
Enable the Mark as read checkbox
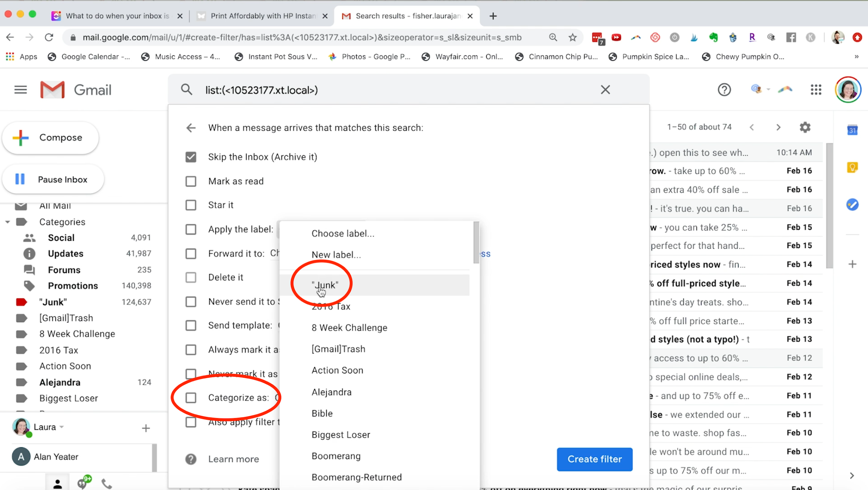[191, 181]
